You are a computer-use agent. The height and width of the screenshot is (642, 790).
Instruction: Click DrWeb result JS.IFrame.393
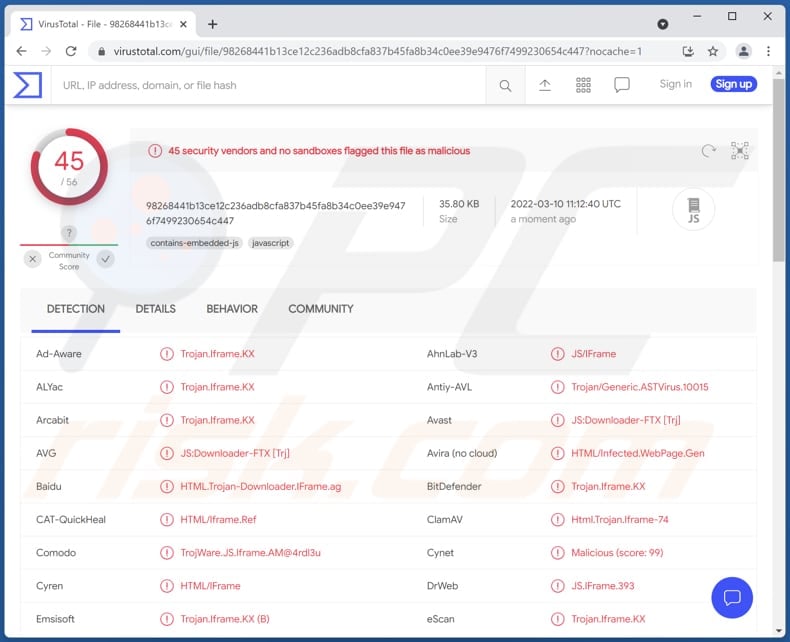click(602, 586)
